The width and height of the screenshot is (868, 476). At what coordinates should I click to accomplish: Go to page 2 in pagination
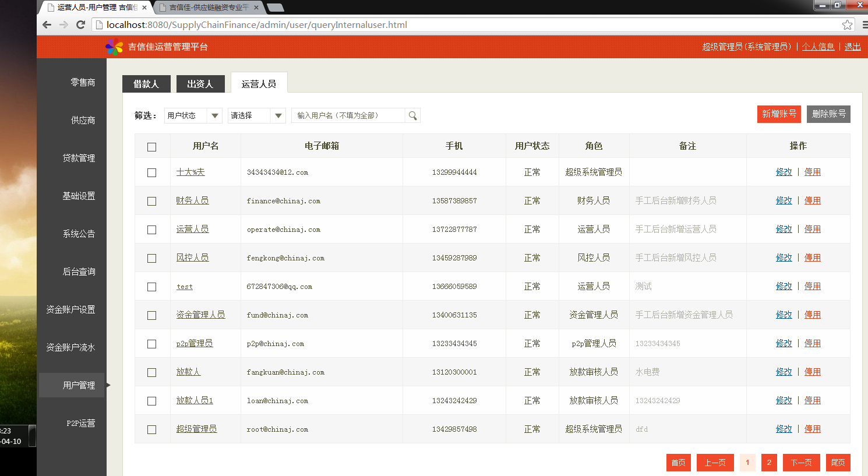point(769,463)
